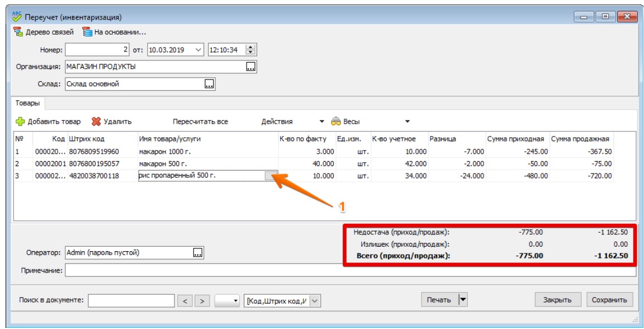Click the small browse button in рис row
Image resolution: width=644 pixels, height=329 pixels.
271,176
